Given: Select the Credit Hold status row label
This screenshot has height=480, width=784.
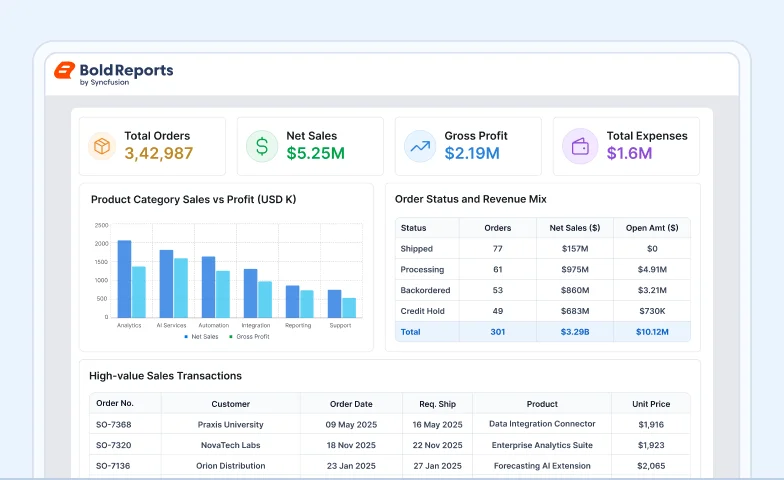Looking at the screenshot, I should pyautogui.click(x=422, y=311).
